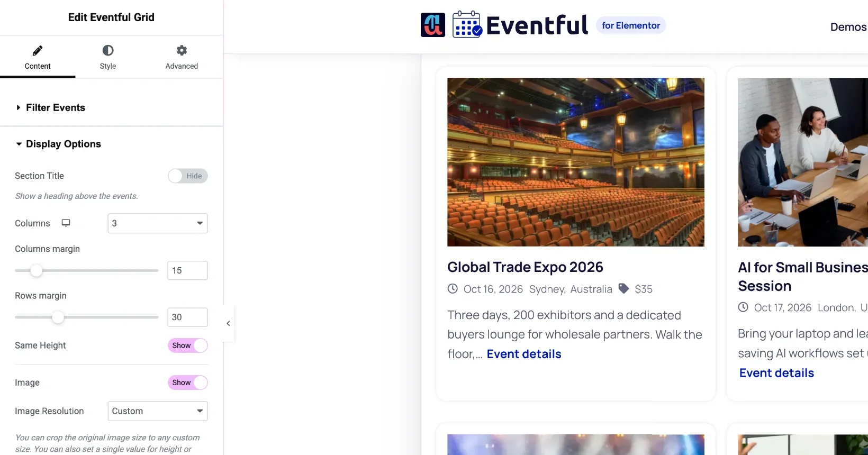Screen dimensions: 868x455
Task: Click the Eventful wordmark text
Action: [537, 25]
